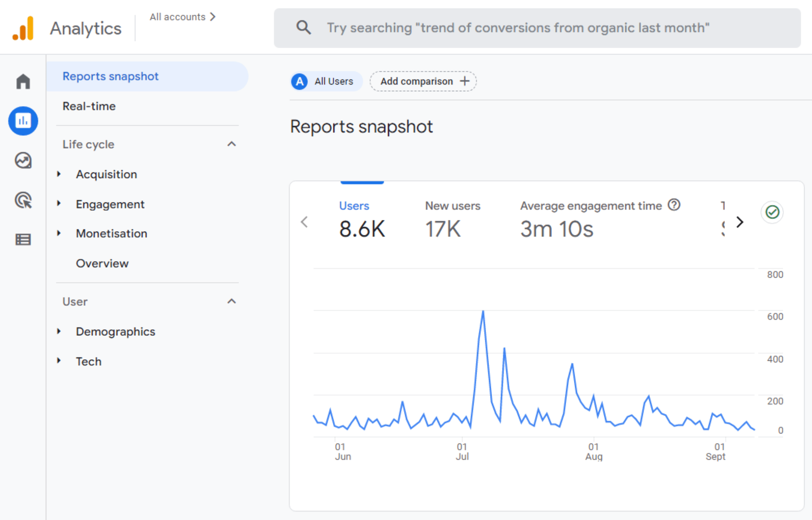The height and width of the screenshot is (520, 812).
Task: Click the green data quality check icon
Action: (x=772, y=212)
